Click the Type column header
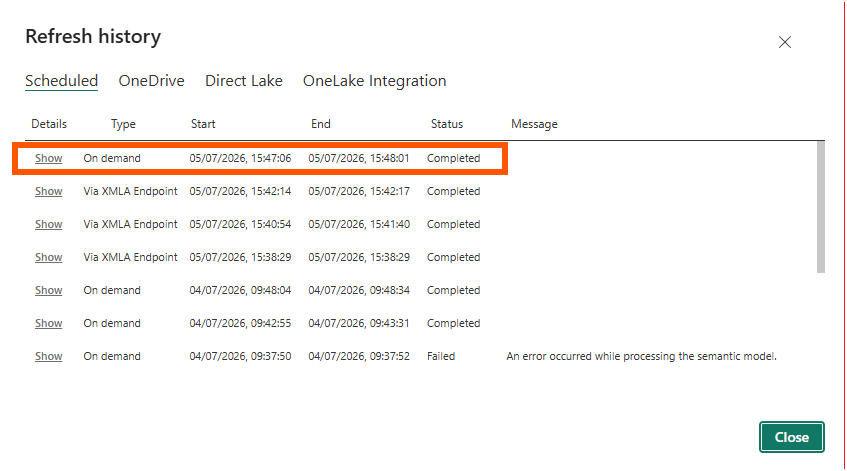The height and width of the screenshot is (471, 847). coord(123,124)
